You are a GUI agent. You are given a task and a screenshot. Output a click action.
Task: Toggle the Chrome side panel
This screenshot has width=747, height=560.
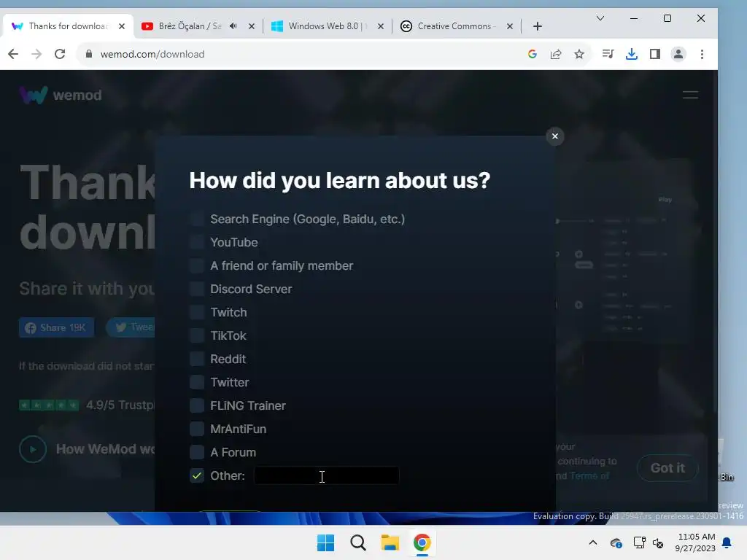(x=655, y=54)
